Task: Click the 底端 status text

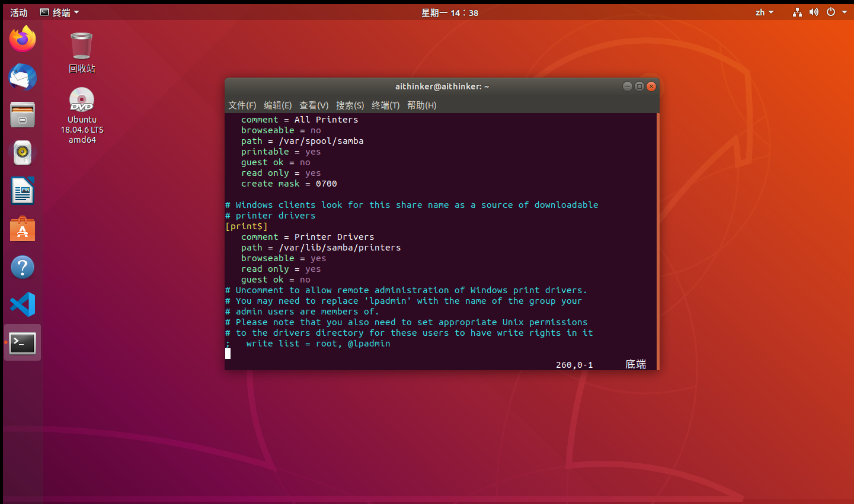Action: click(636, 364)
